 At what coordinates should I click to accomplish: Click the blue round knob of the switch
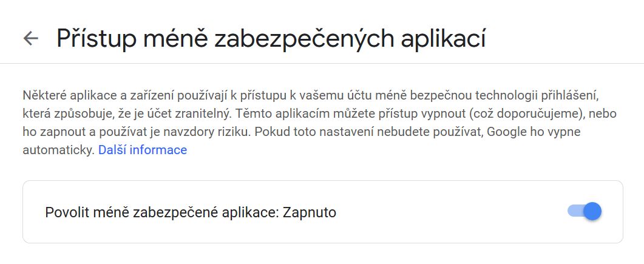pyautogui.click(x=592, y=211)
